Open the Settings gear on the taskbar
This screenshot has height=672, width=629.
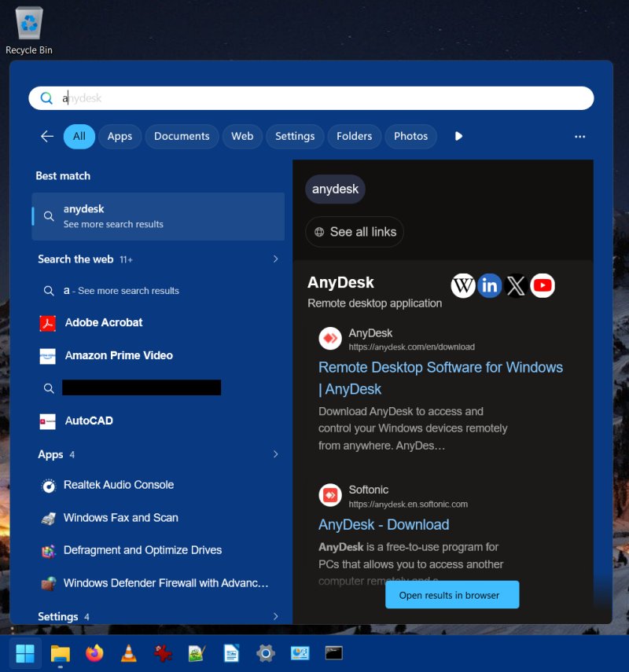coord(266,653)
